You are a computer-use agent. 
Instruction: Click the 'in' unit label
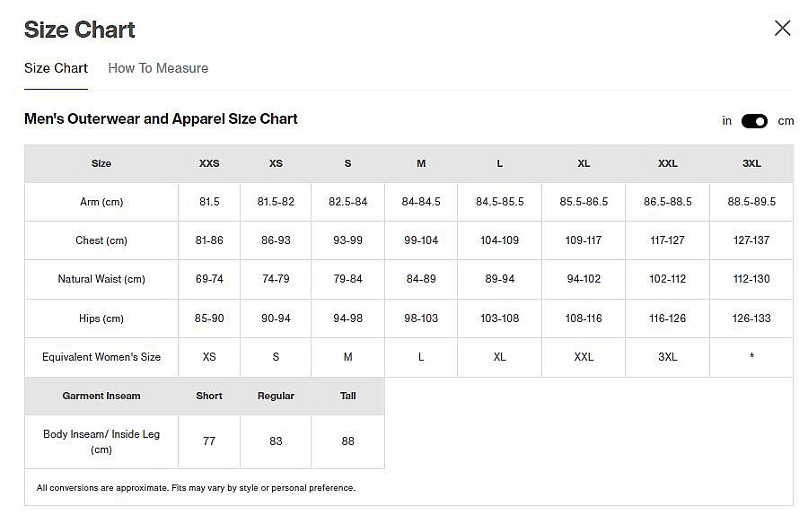[726, 121]
